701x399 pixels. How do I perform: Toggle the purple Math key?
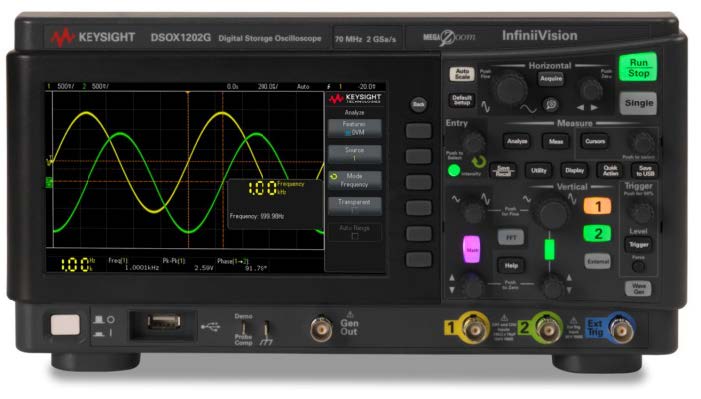472,250
